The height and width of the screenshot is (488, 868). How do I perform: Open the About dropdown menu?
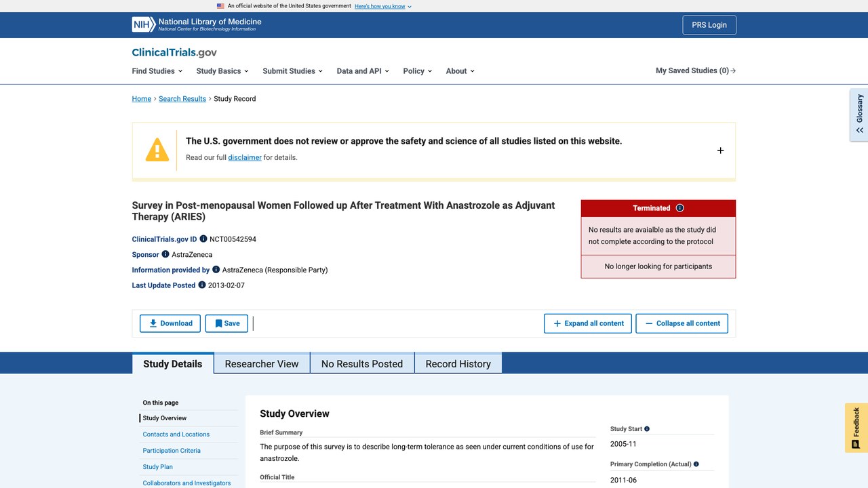(460, 71)
